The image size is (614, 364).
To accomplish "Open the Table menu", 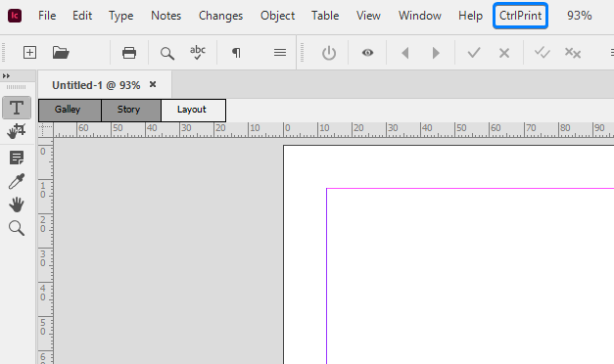I will (325, 16).
